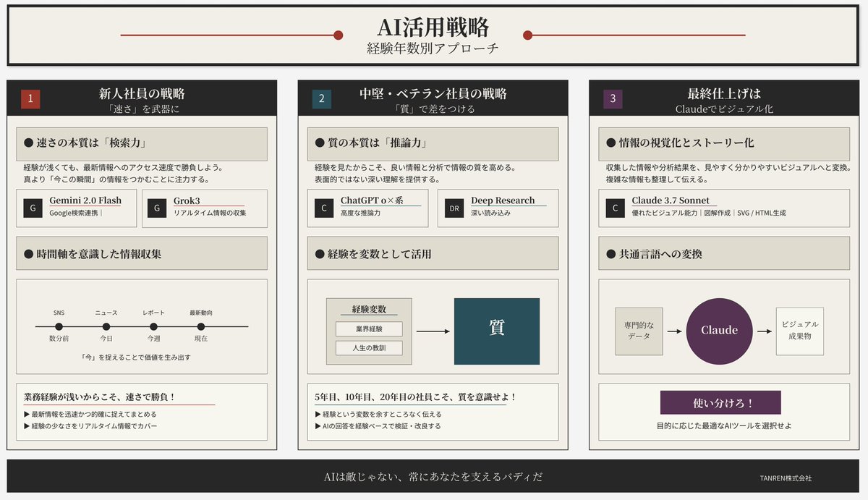Select the 最新動向 dot on the timeline
868x500 pixels.
[x=201, y=326]
